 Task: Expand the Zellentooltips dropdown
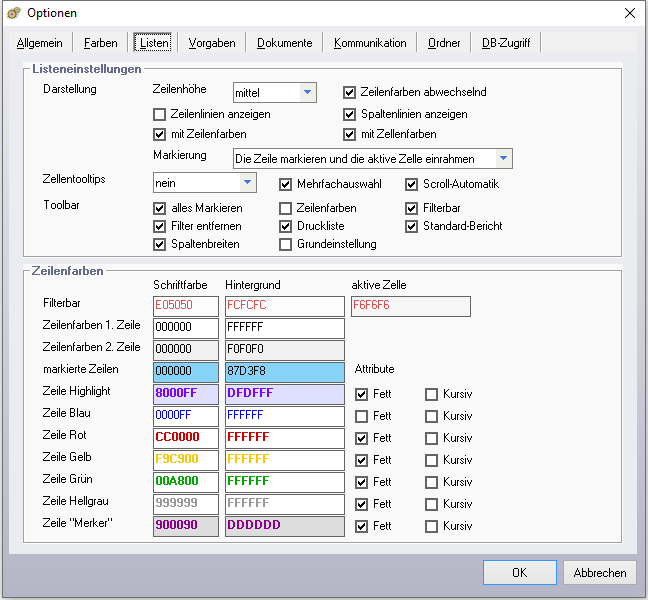click(247, 183)
